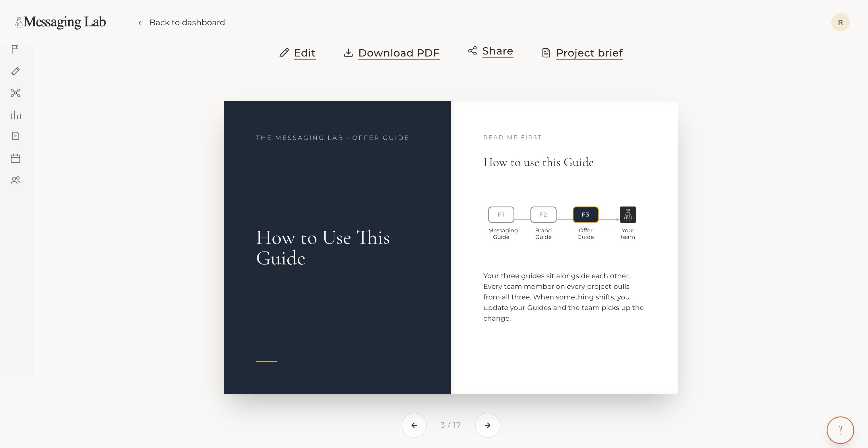Viewport: 868px width, 448px height.
Task: Open the ruler icon in sidebar
Action: [15, 71]
